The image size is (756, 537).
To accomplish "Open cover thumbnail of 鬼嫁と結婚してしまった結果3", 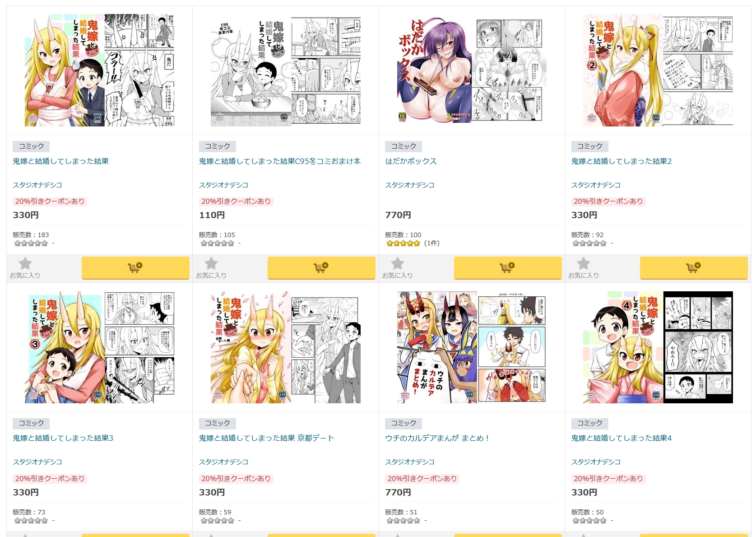I will tap(100, 347).
